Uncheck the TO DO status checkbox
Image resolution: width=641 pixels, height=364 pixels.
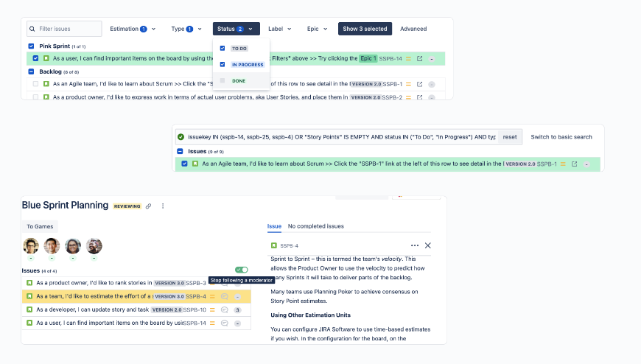[x=223, y=48]
